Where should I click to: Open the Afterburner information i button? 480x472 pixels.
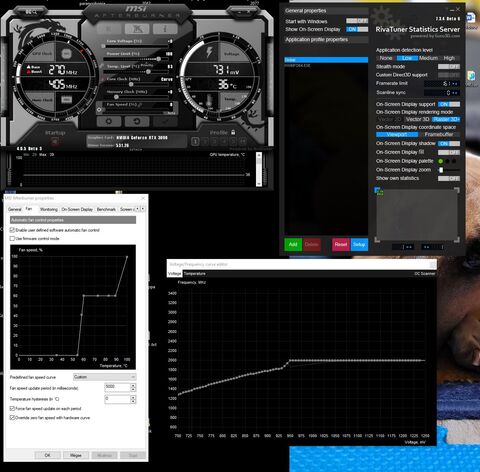(x=165, y=29)
